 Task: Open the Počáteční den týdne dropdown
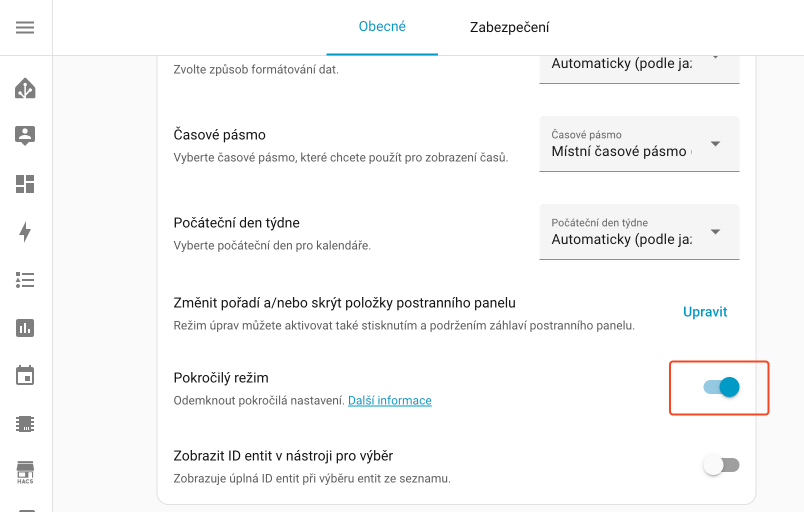(639, 232)
